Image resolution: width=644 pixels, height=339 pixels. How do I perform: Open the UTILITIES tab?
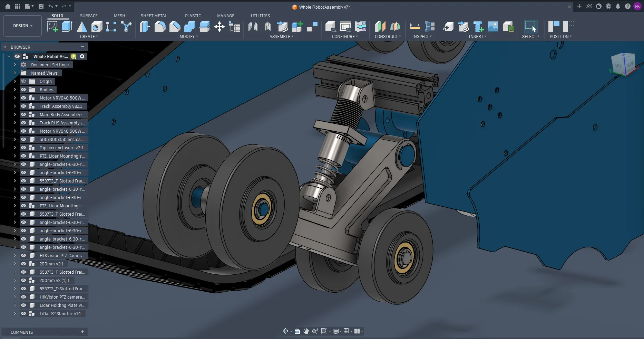click(260, 16)
